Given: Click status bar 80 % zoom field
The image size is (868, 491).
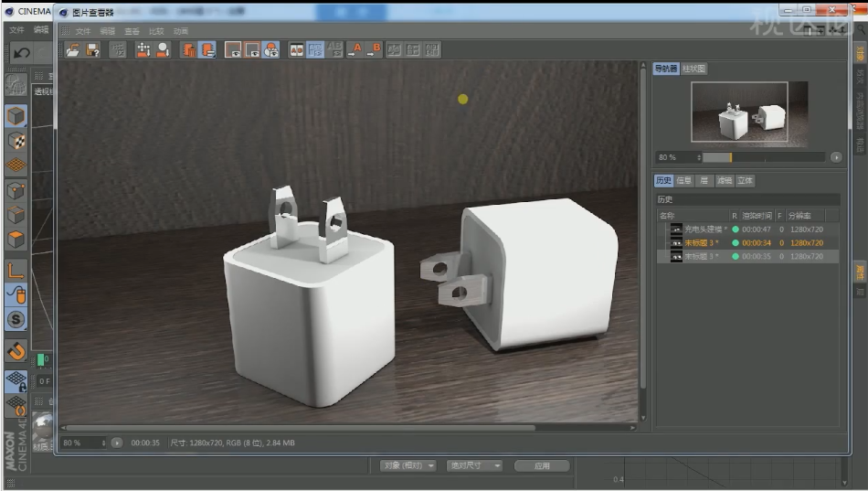Looking at the screenshot, I should click(83, 443).
